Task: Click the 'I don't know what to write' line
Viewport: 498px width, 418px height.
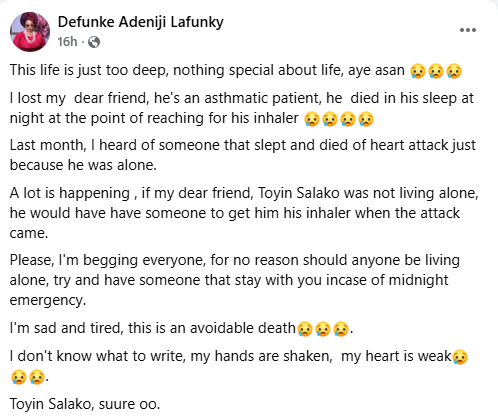Action: click(x=239, y=367)
